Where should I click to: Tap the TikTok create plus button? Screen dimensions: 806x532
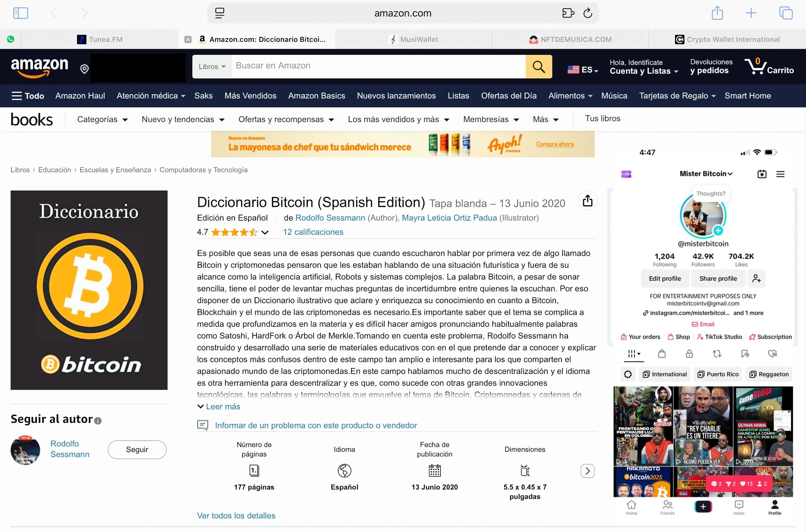point(703,507)
